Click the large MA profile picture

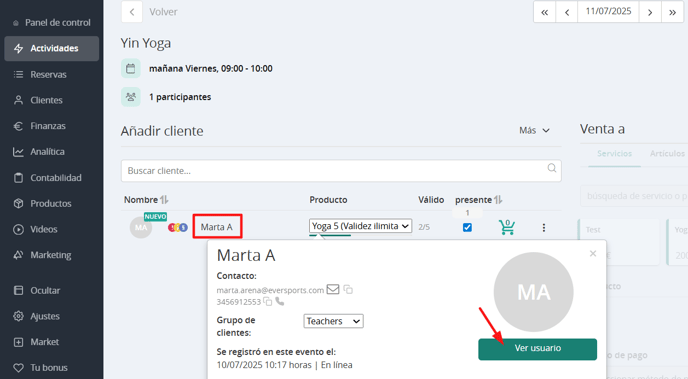(534, 292)
